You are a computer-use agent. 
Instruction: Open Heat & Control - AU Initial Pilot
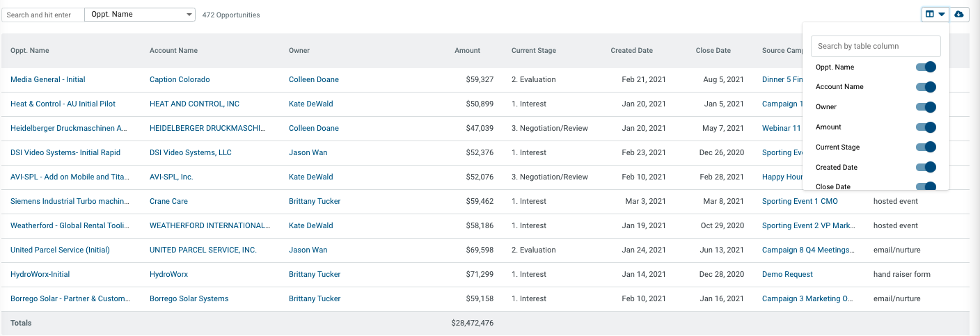pyautogui.click(x=63, y=104)
